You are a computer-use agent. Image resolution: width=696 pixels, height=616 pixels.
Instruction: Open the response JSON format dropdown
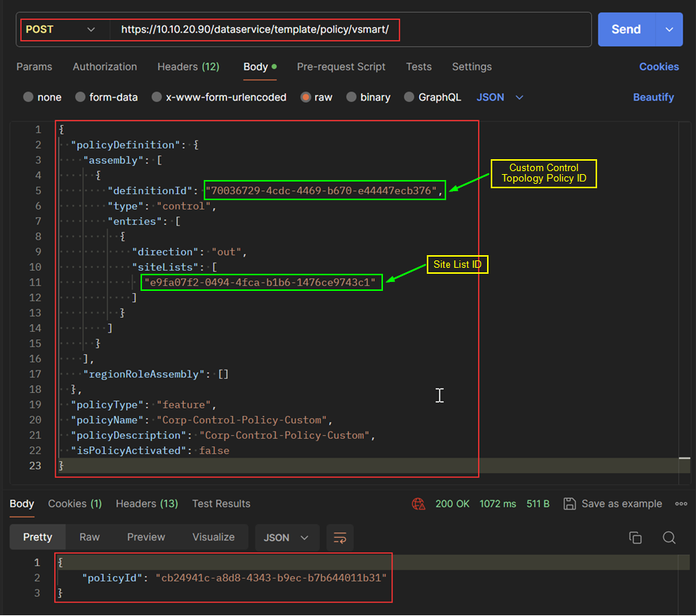pos(286,537)
